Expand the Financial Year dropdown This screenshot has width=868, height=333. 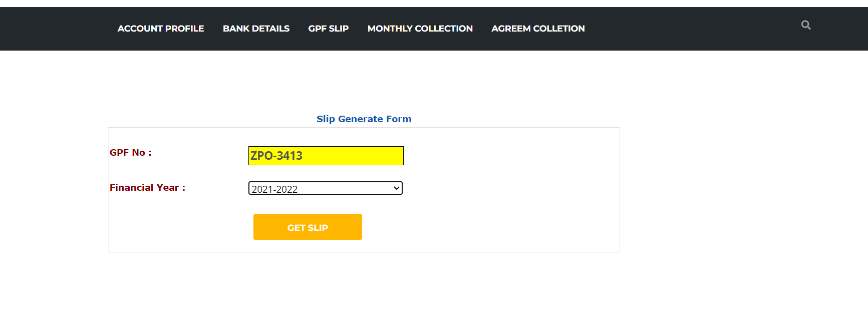tap(325, 188)
